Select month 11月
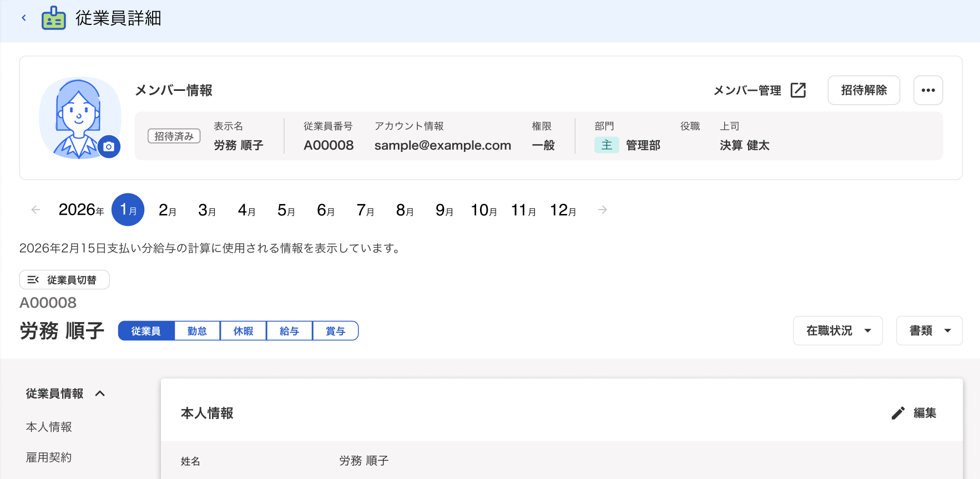 (x=524, y=210)
